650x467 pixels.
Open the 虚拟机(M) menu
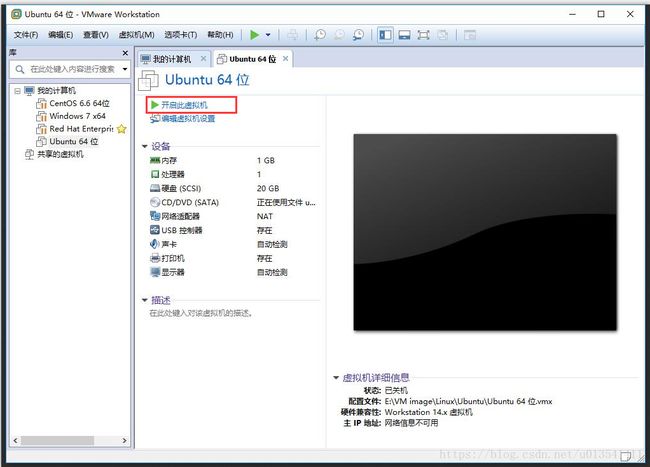tap(136, 35)
